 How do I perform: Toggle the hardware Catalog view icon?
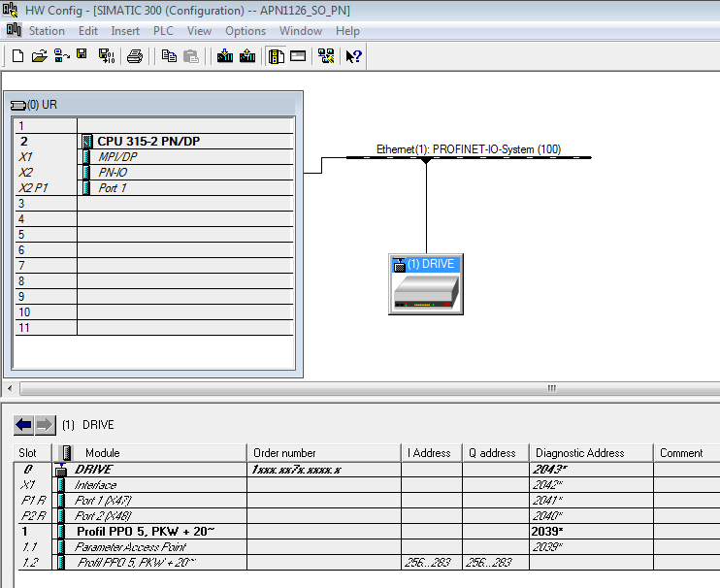point(277,56)
